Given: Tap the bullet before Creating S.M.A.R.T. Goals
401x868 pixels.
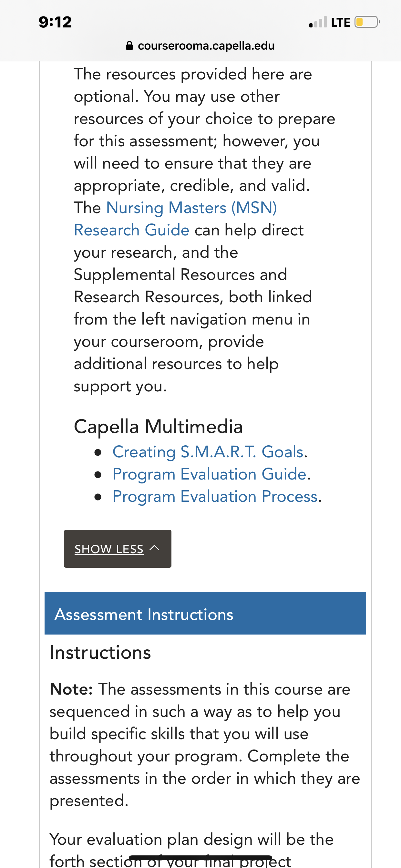Looking at the screenshot, I should pyautogui.click(x=98, y=453).
